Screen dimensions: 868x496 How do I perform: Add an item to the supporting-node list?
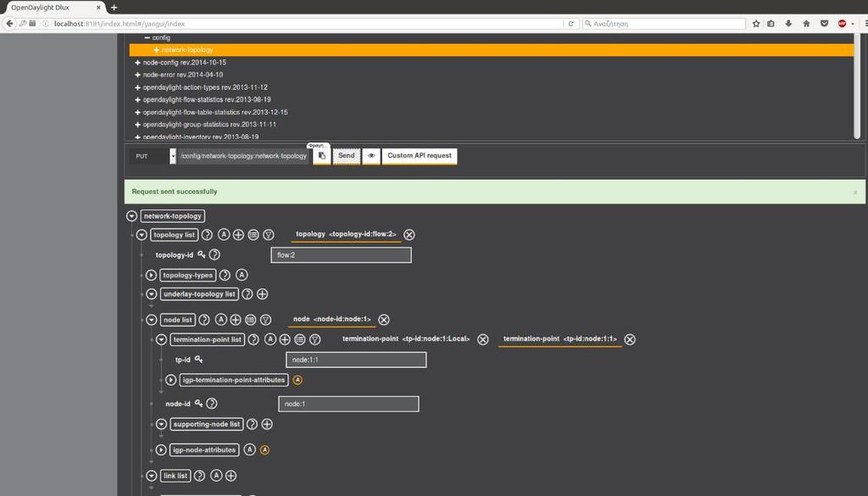click(x=267, y=424)
